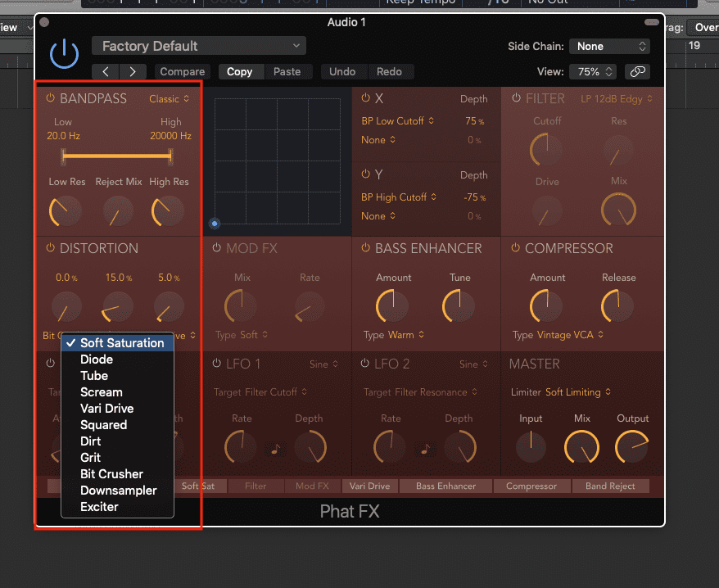Click the LFO 2 note sync icon
Screen dimensions: 719x588
pos(425,448)
